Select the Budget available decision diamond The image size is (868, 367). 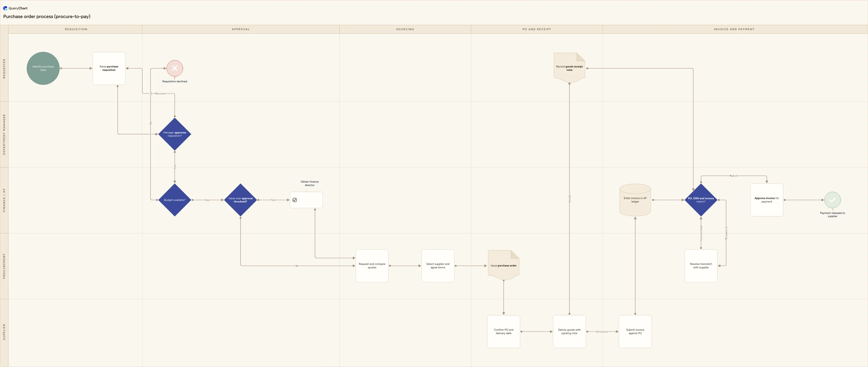tap(175, 200)
